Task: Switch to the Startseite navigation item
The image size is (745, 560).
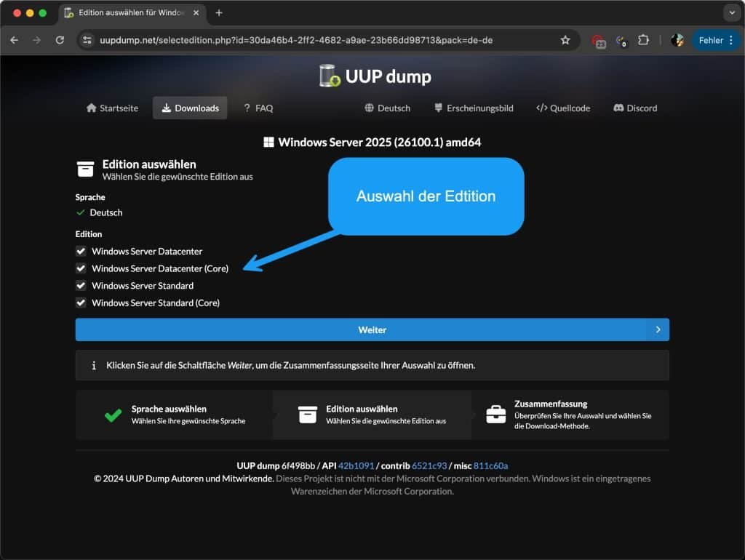Action: 111,108
